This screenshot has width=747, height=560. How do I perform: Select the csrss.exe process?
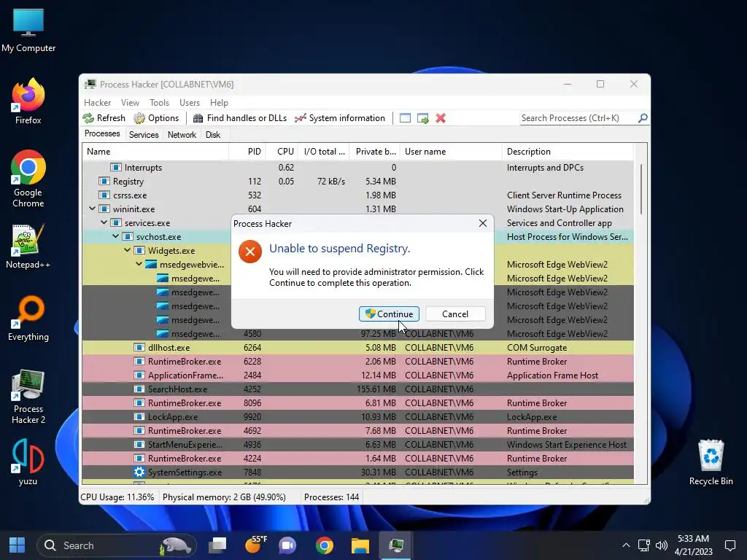pos(357,195)
